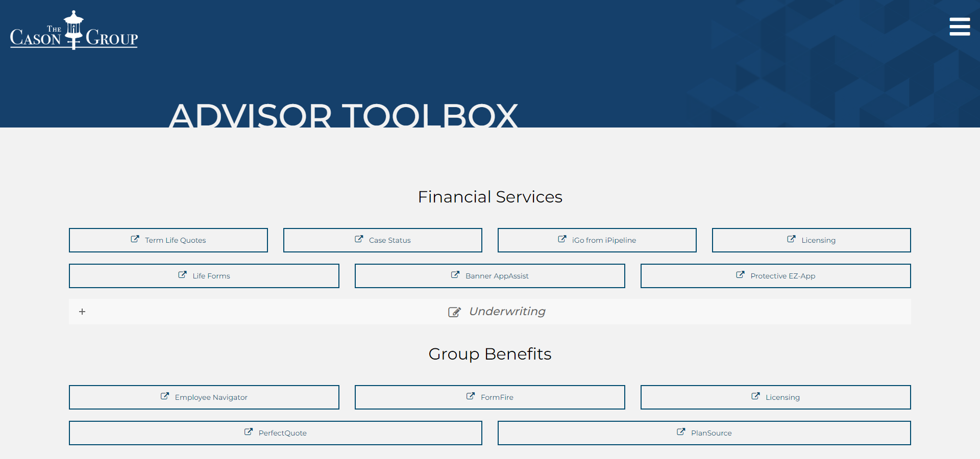The image size is (980, 459).
Task: Expand the Underwriting section with plus sign
Action: coord(82,312)
